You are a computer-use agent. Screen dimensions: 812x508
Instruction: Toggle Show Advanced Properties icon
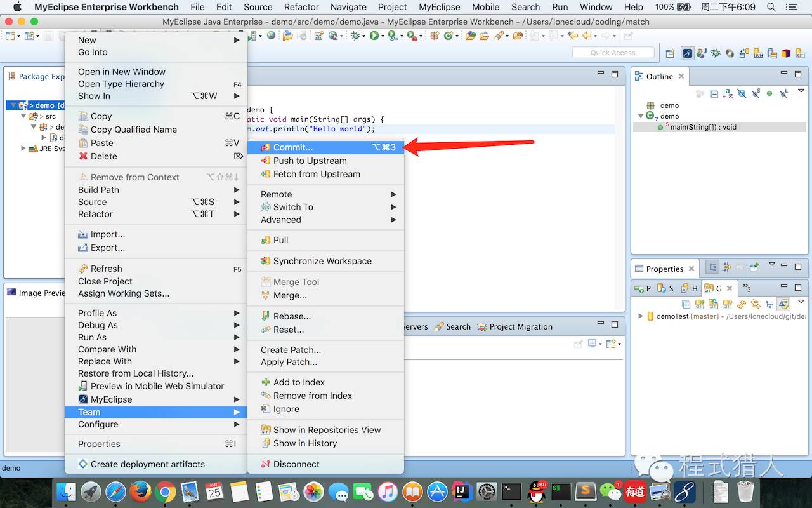pyautogui.click(x=726, y=267)
